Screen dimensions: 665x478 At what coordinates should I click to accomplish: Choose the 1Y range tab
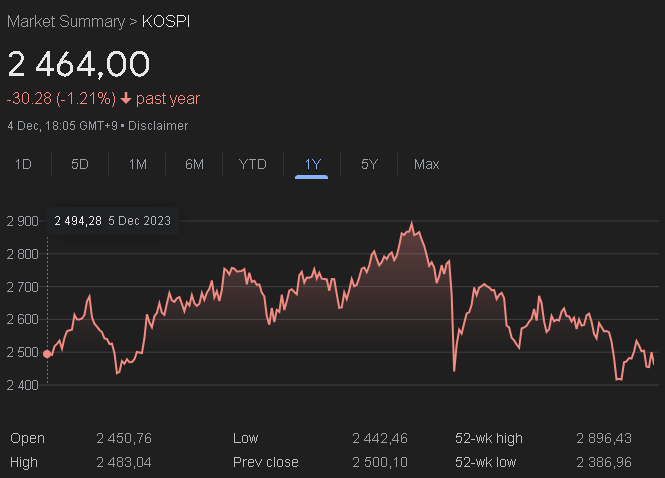313,164
